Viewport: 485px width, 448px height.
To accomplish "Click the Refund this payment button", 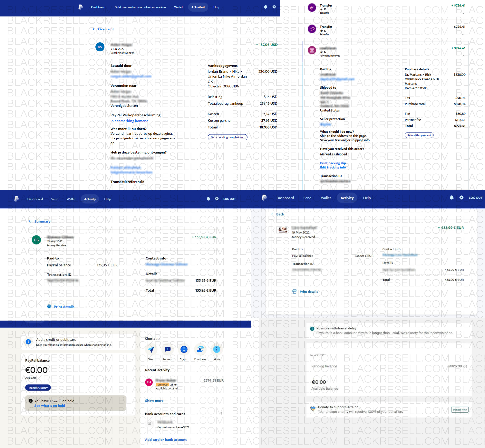I will click(x=419, y=135).
